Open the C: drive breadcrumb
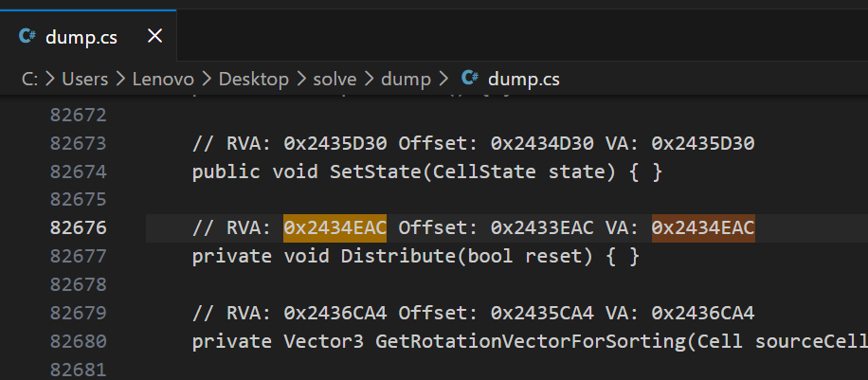868x380 pixels. (29, 80)
